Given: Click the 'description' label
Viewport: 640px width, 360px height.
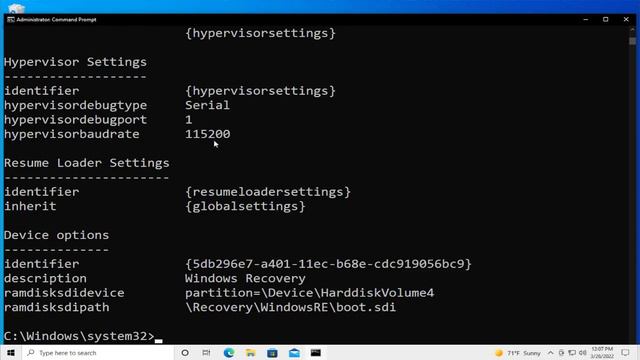Looking at the screenshot, I should (45, 278).
